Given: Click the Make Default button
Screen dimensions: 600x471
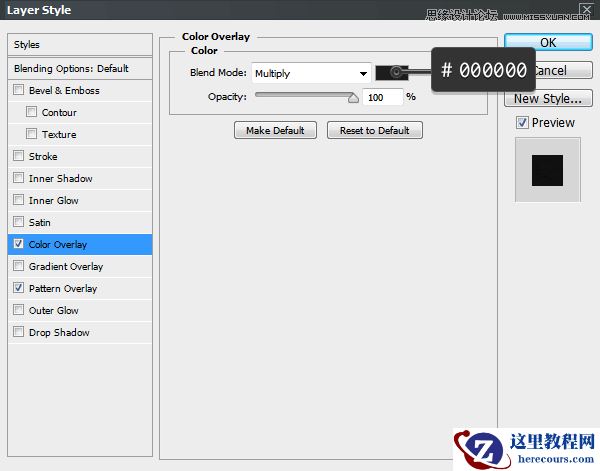Looking at the screenshot, I should click(275, 130).
